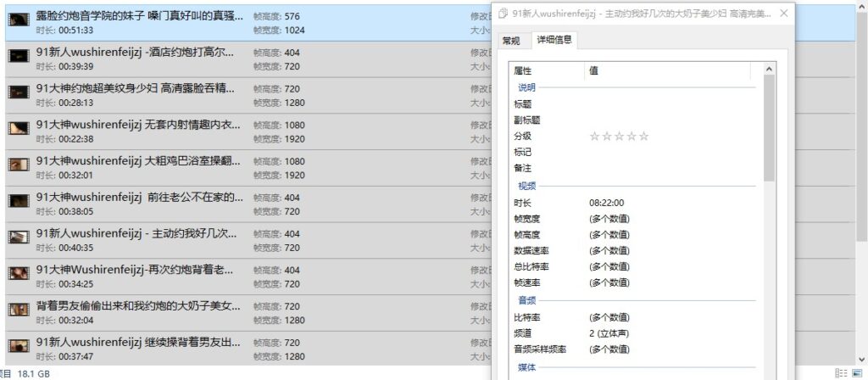
Task: Select thumbnail of video with duration 00:22:38
Action: [x=19, y=128]
